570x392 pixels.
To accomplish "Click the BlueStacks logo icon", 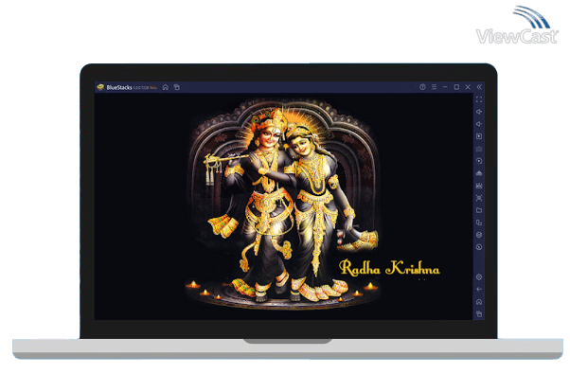I will click(x=100, y=87).
